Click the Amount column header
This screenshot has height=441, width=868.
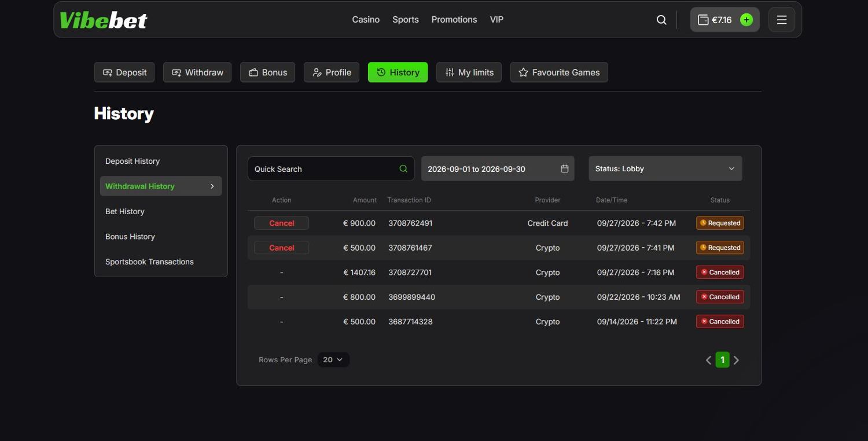click(x=365, y=200)
